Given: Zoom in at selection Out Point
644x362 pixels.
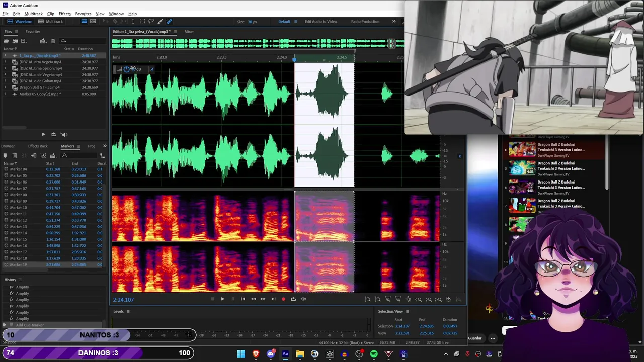Looking at the screenshot, I should click(429, 299).
